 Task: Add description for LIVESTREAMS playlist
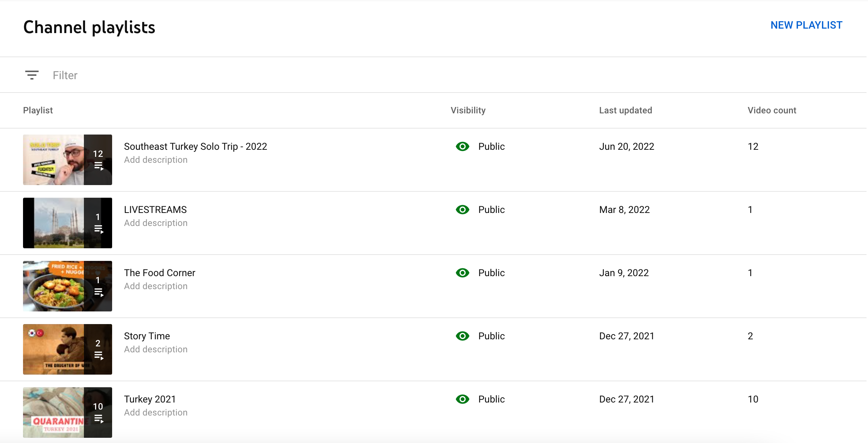[x=156, y=223]
